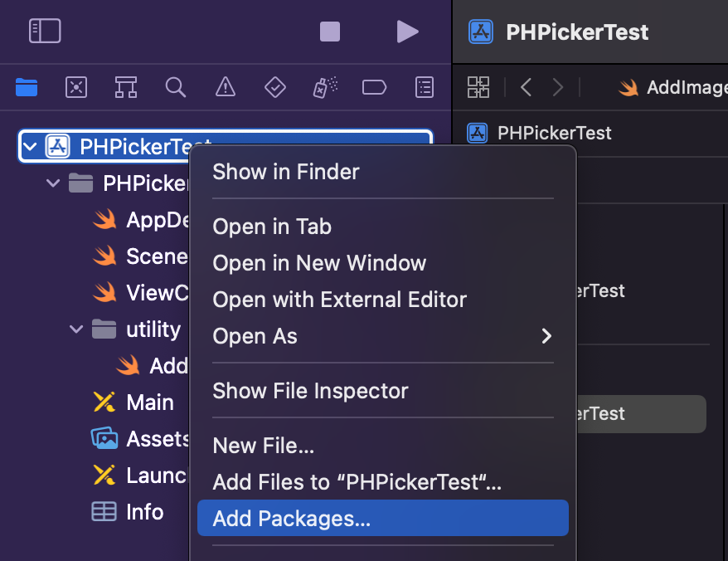Open the Main storyboard file

133,402
